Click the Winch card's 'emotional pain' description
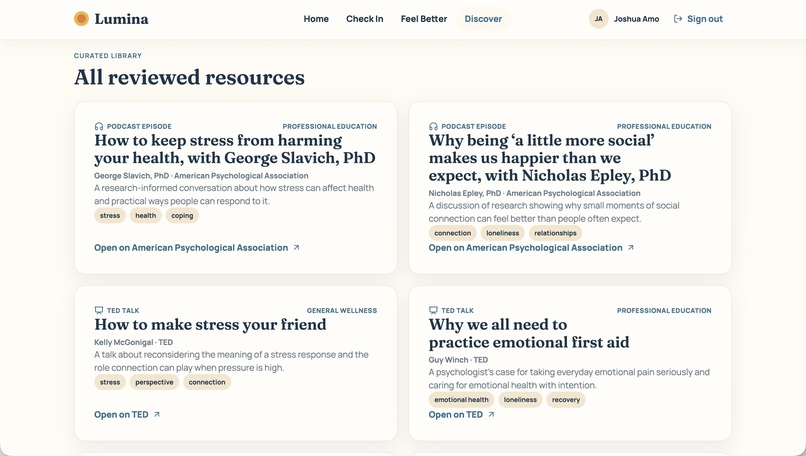The height and width of the screenshot is (456, 806). tap(569, 378)
